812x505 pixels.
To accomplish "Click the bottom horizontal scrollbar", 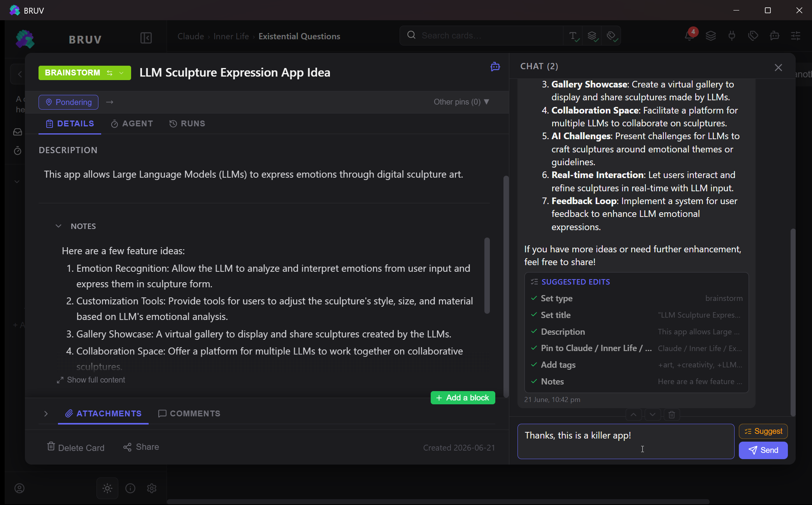I will (438, 502).
